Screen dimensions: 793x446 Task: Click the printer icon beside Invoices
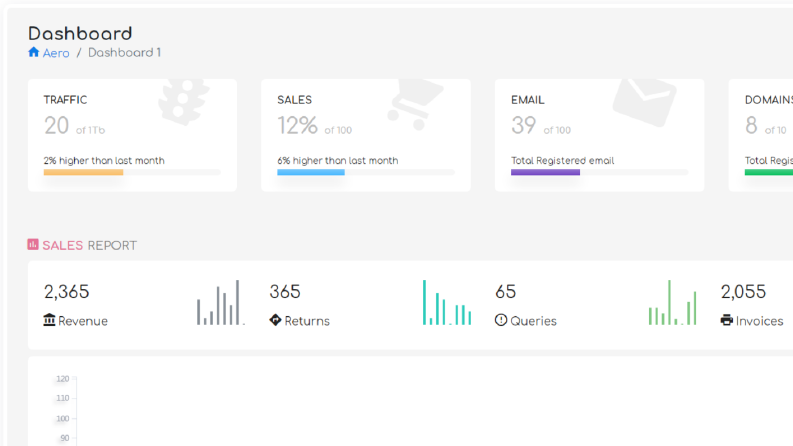pyautogui.click(x=727, y=320)
